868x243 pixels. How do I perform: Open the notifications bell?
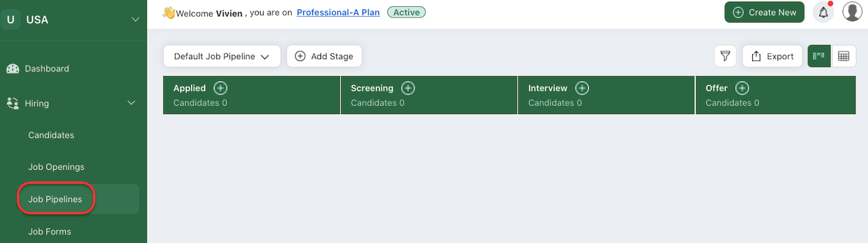coord(823,12)
